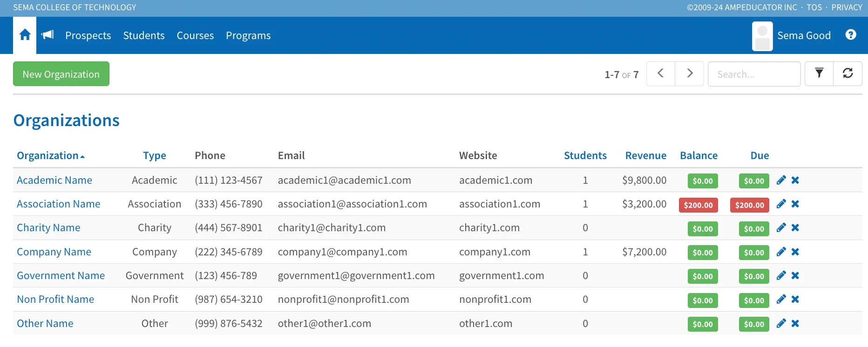Screen dimensions: 868x347
Task: Edit the Non Profit Name organization
Action: click(781, 299)
